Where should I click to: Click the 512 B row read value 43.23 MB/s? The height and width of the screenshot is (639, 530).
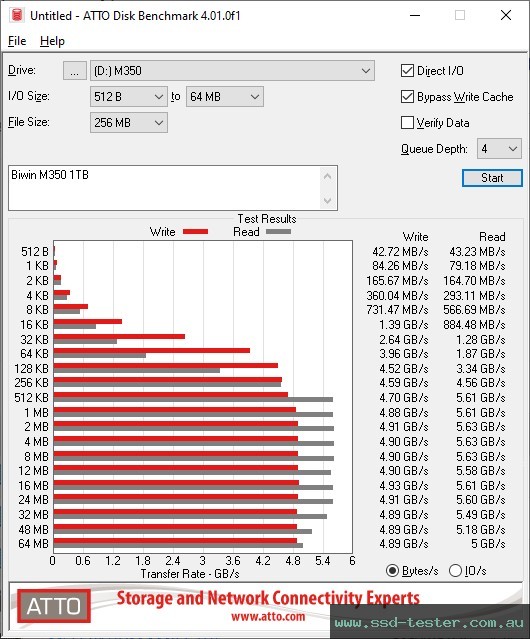(477, 252)
